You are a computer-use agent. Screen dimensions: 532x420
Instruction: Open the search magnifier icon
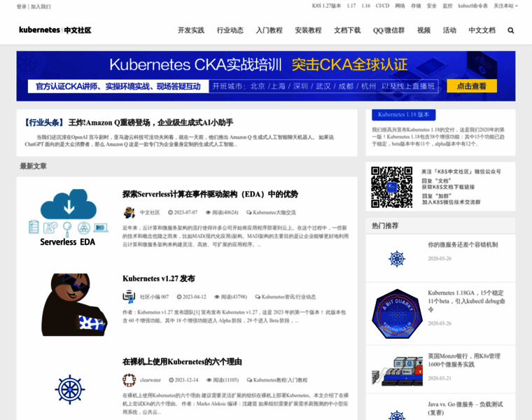510,31
